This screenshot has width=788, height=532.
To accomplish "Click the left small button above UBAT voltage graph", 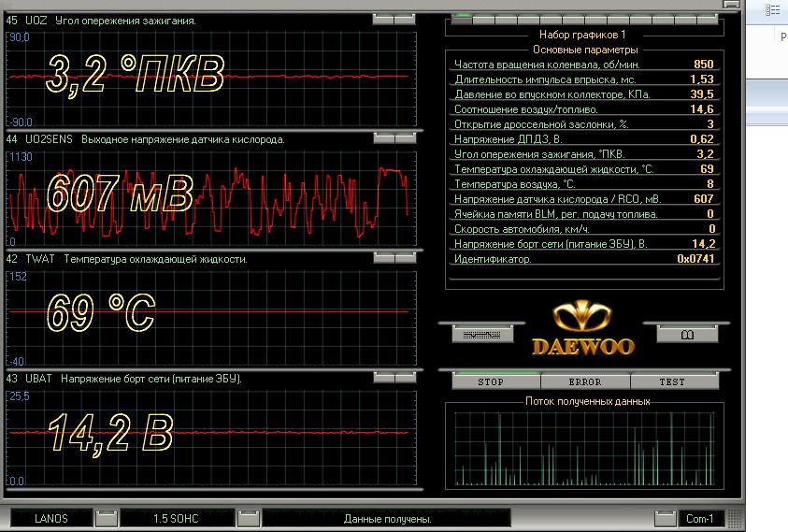I will [x=383, y=378].
